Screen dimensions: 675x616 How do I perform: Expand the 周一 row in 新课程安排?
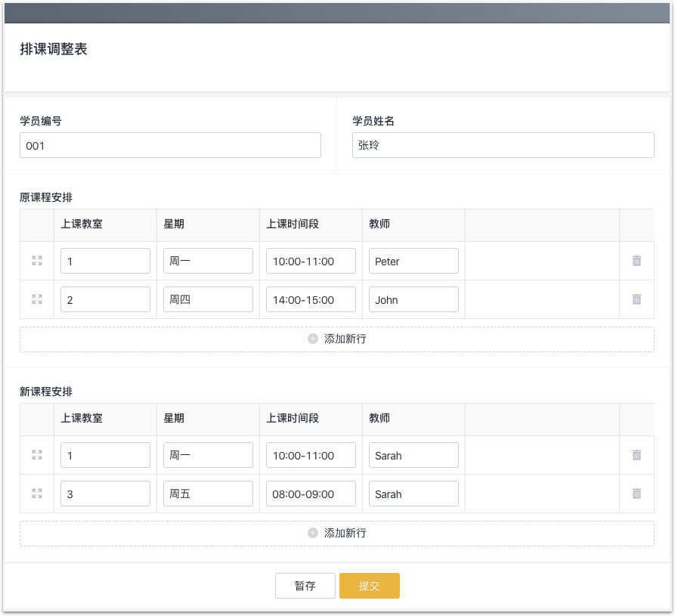[37, 455]
